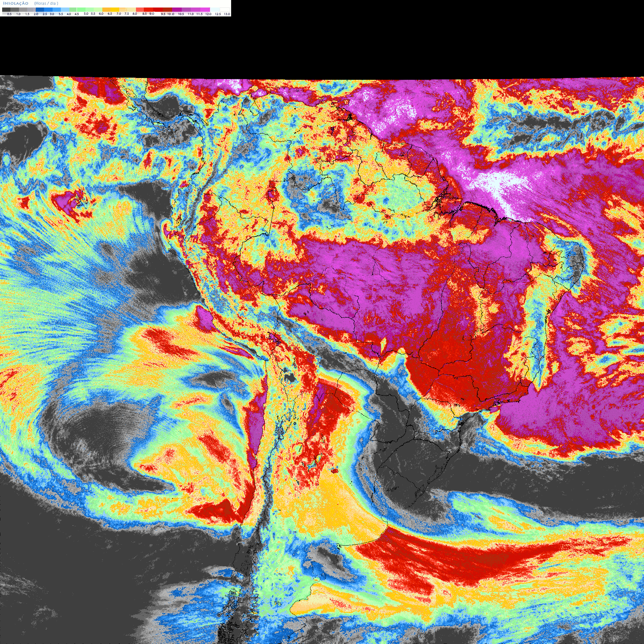This screenshot has width=644, height=644.
Task: Pick the pale blue swatch between 12.0 and 12.5
Action: tap(215, 10)
